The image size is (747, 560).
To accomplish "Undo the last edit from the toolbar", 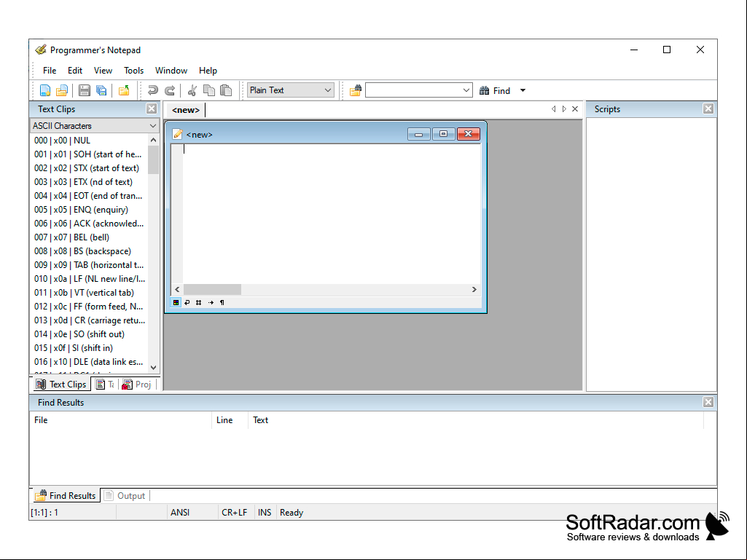I will coord(153,90).
